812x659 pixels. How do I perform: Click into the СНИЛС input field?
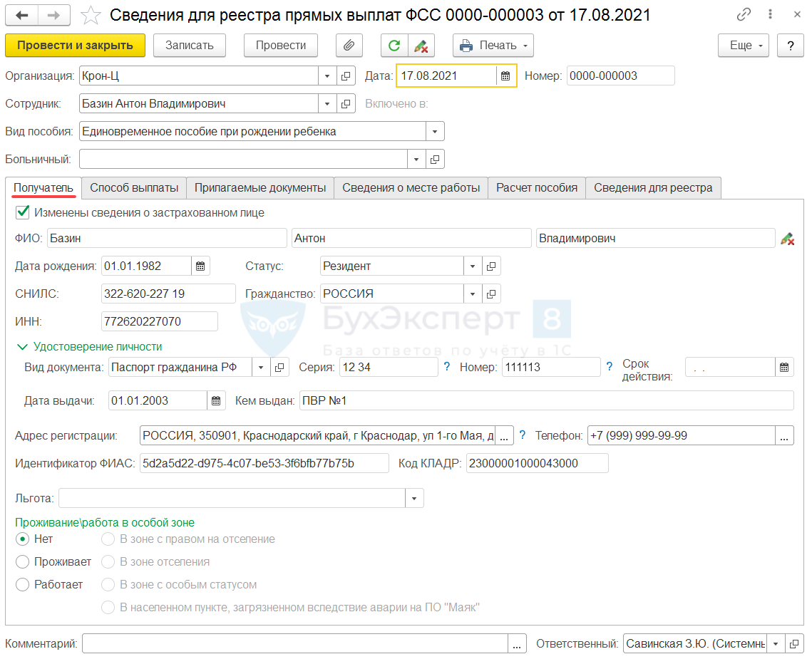[x=168, y=294]
